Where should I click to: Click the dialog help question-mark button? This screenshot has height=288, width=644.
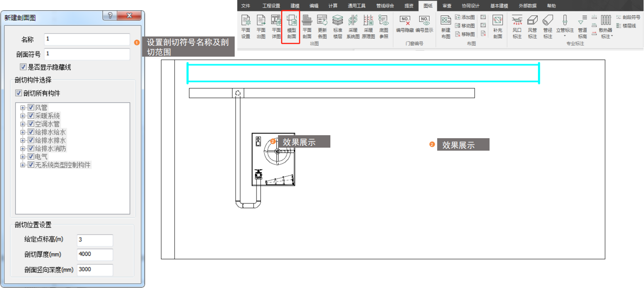point(110,16)
